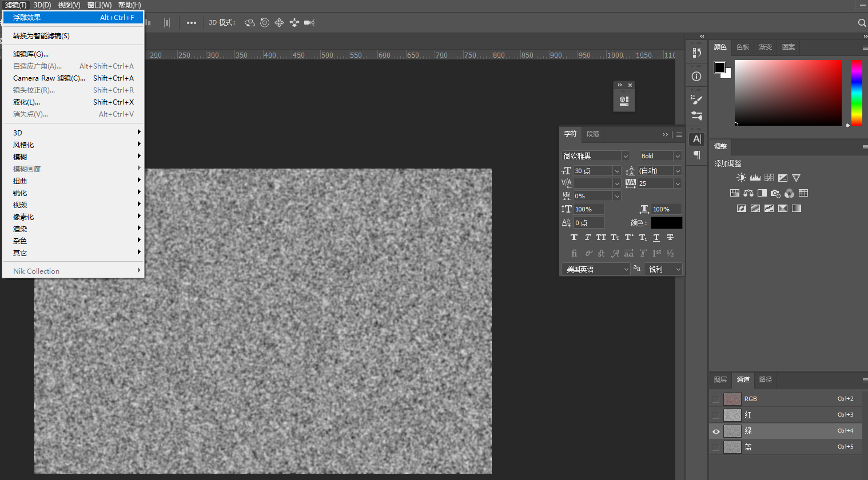Add a Levels adjustment from Adjustments panel
The height and width of the screenshot is (480, 868).
[755, 178]
